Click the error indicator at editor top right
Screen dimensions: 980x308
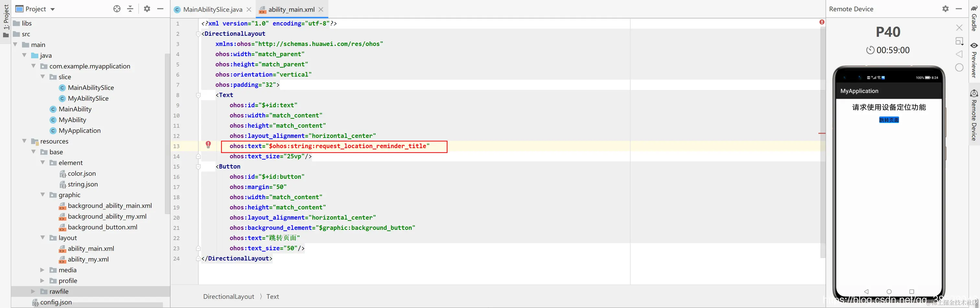coord(822,22)
